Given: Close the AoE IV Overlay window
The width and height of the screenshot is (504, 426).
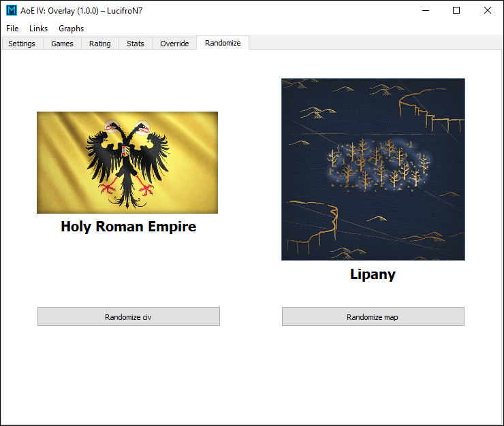Looking at the screenshot, I should (x=487, y=10).
